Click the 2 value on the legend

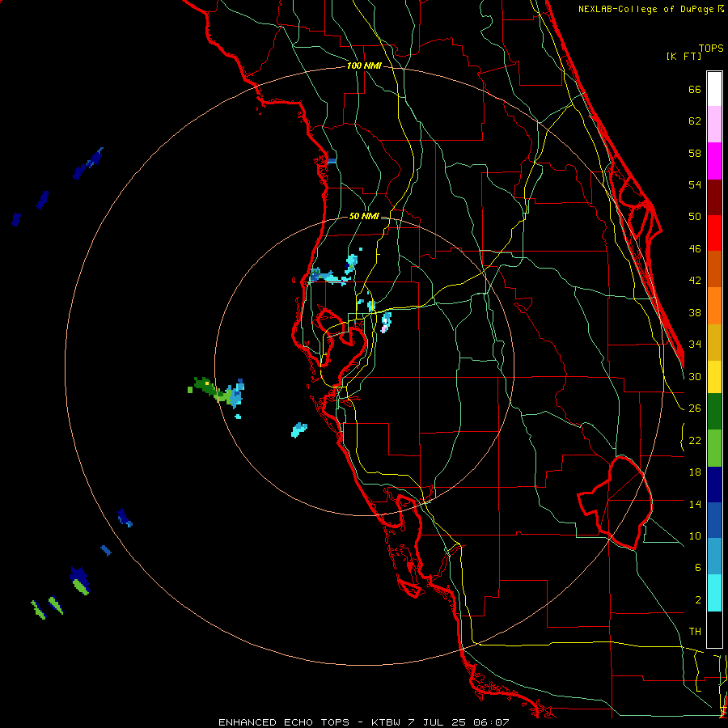point(697,600)
